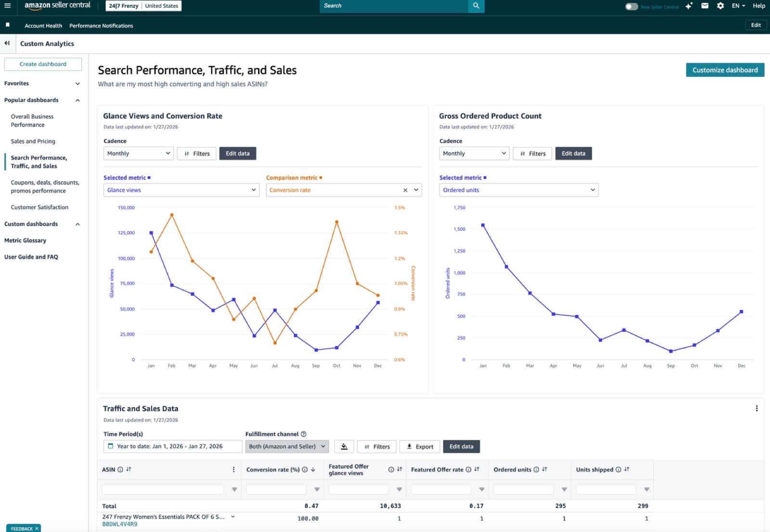Open the hamburger main menu
The height and width of the screenshot is (532, 770).
(7, 6)
